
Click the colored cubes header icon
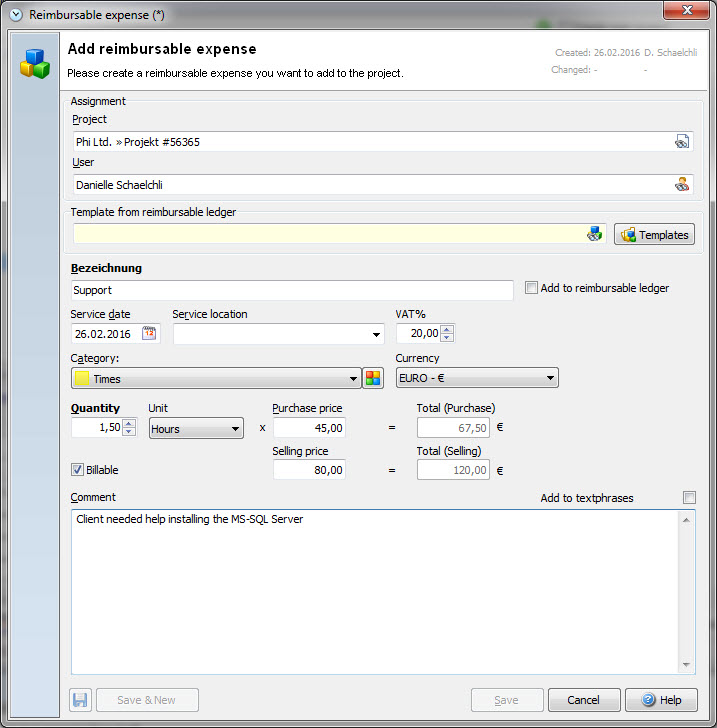pos(35,62)
